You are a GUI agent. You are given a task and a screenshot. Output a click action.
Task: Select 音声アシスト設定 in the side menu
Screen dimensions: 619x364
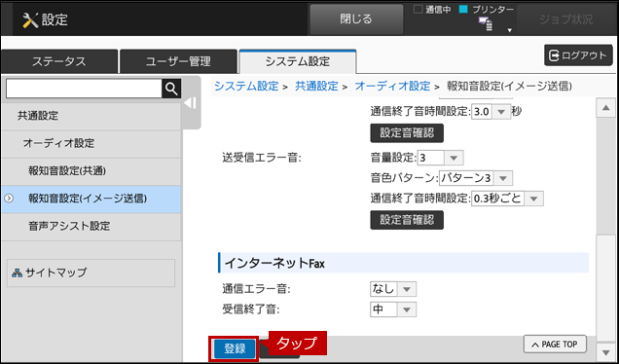click(x=91, y=226)
